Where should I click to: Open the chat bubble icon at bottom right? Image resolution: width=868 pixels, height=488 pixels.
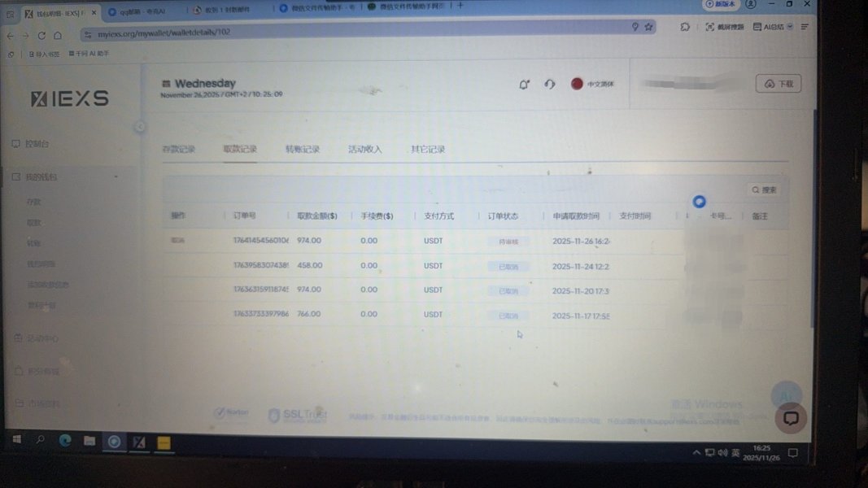pyautogui.click(x=791, y=418)
